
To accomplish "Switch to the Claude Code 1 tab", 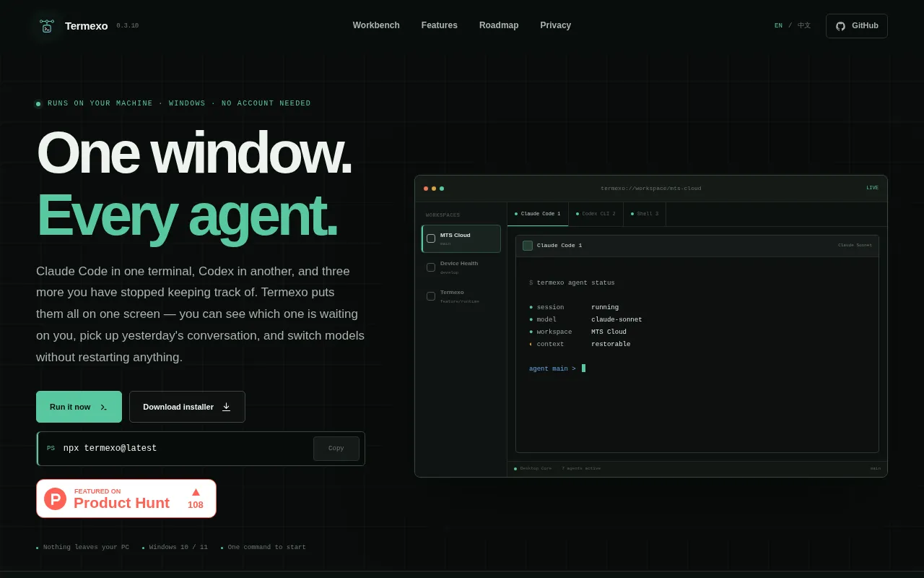I will 538,214.
